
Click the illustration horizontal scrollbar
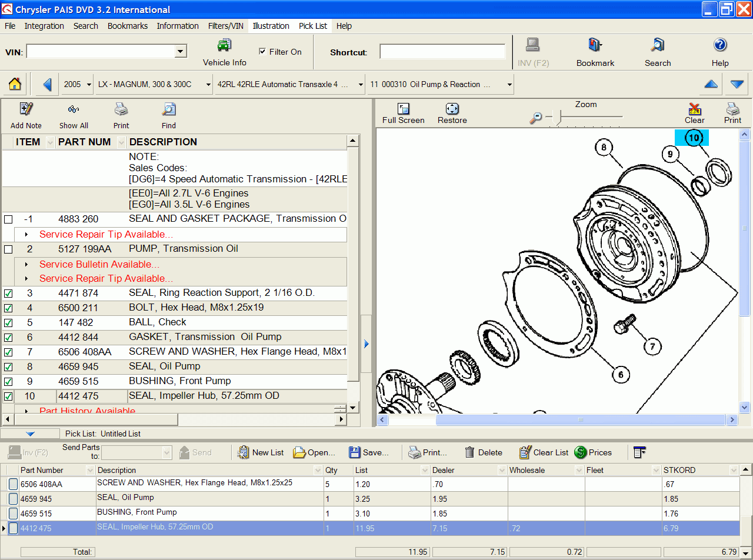(x=580, y=420)
